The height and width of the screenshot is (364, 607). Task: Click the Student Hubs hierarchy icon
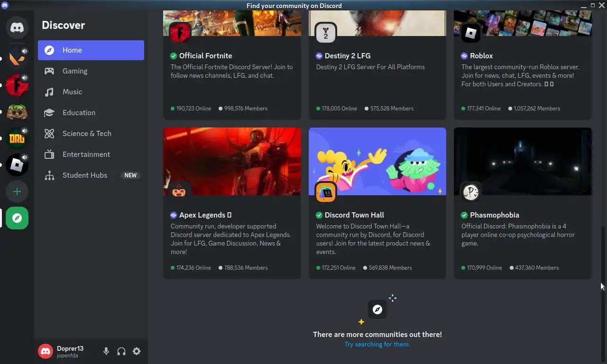pos(49,175)
